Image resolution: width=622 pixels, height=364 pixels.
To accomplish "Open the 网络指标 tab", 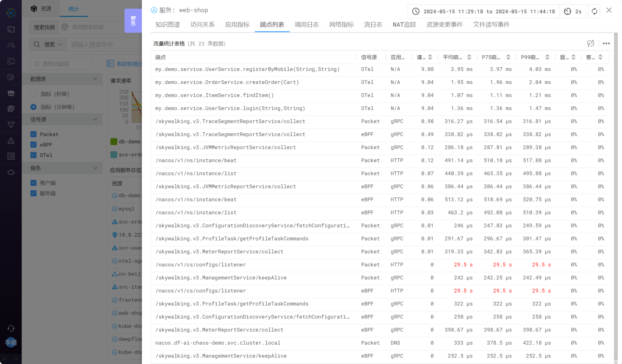I will click(x=341, y=25).
